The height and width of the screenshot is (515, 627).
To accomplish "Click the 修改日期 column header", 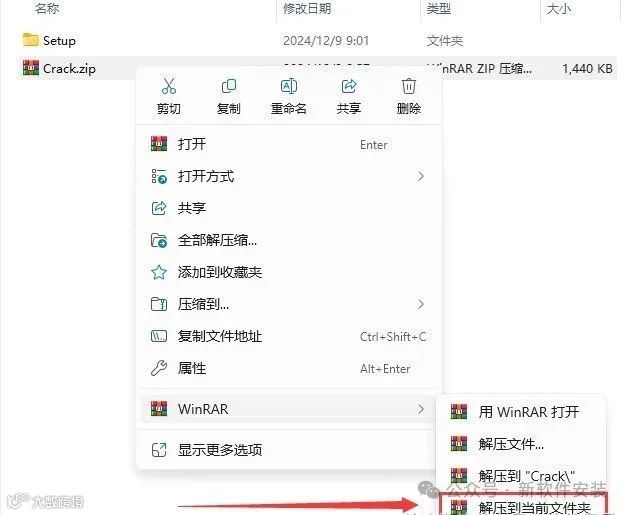I will pyautogui.click(x=307, y=8).
